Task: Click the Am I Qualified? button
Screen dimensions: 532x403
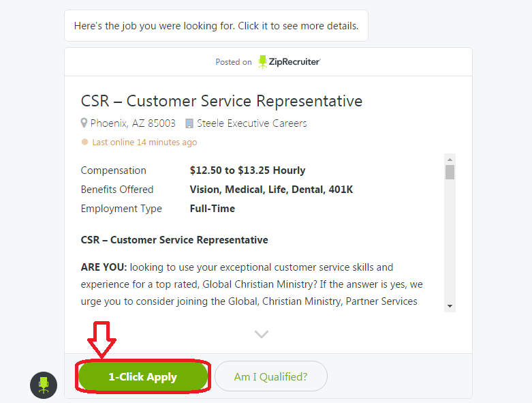Action: 270,376
